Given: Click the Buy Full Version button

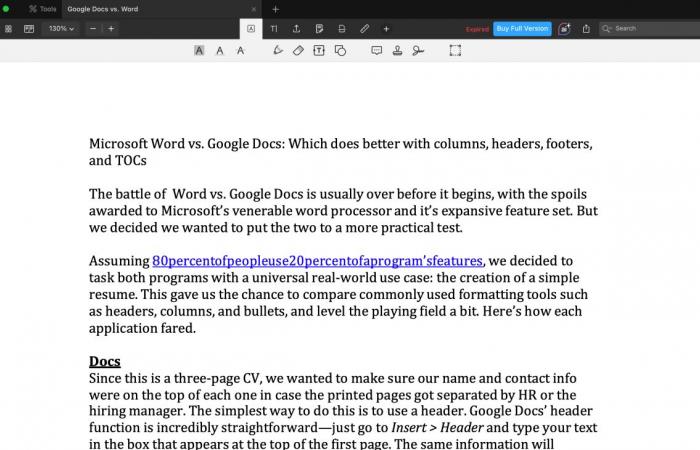Looking at the screenshot, I should click(x=522, y=29).
